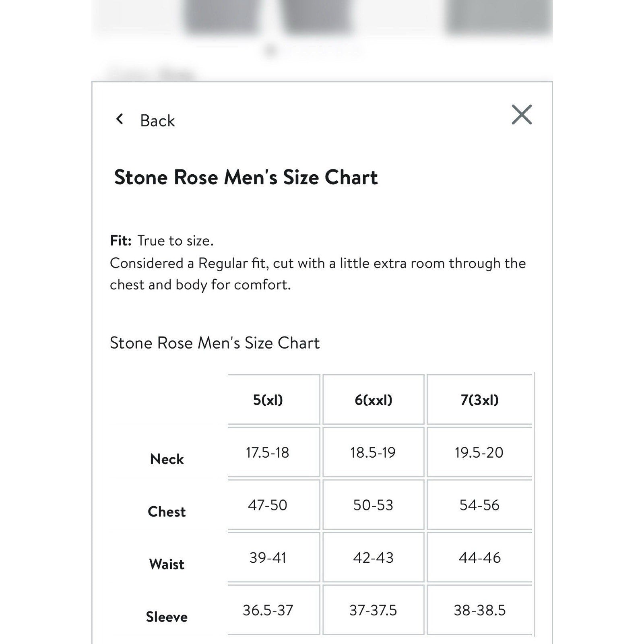The height and width of the screenshot is (644, 644).
Task: Click chest cell 50-53
Action: 373,505
